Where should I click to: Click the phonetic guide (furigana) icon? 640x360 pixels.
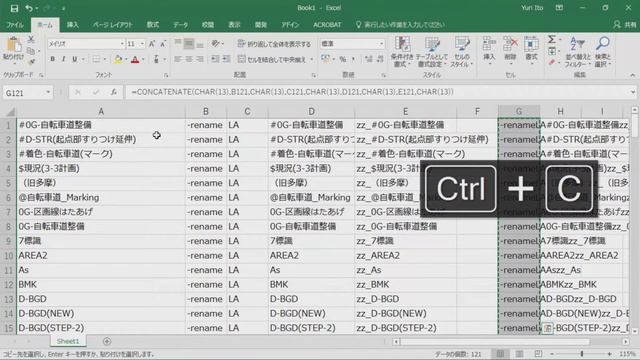(156, 60)
